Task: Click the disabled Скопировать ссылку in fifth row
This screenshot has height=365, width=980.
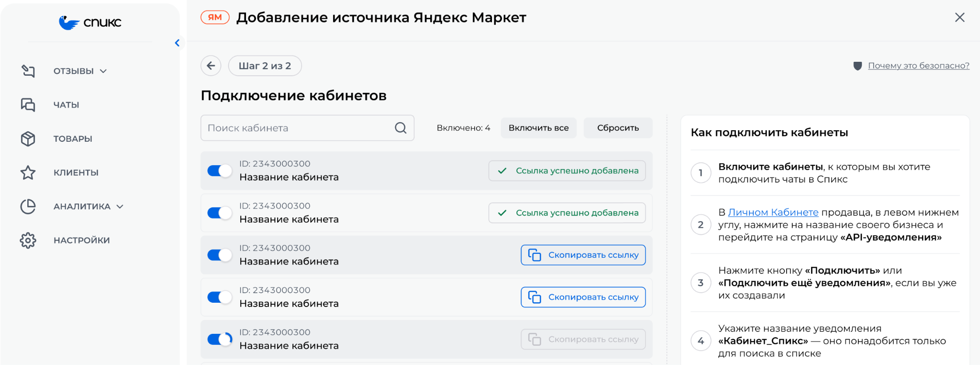Action: [583, 339]
